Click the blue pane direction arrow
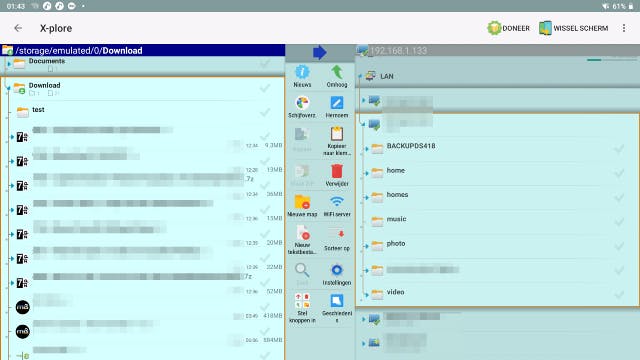 (320, 52)
